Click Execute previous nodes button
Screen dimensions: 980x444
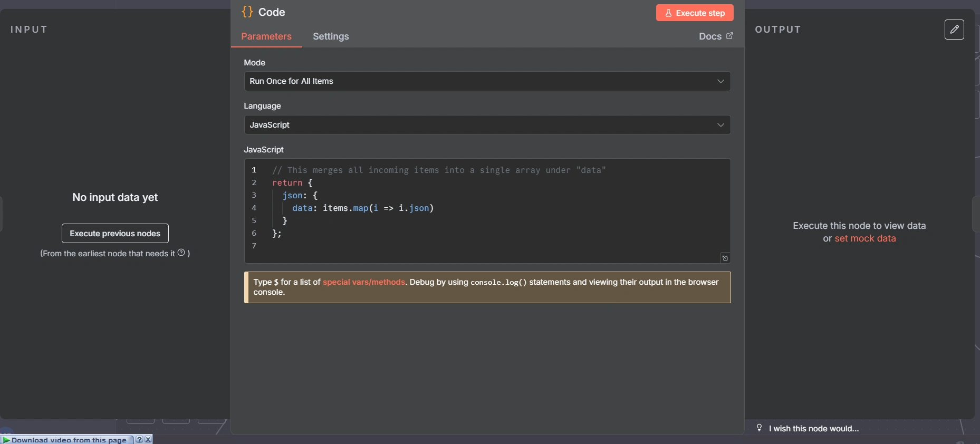pos(115,234)
